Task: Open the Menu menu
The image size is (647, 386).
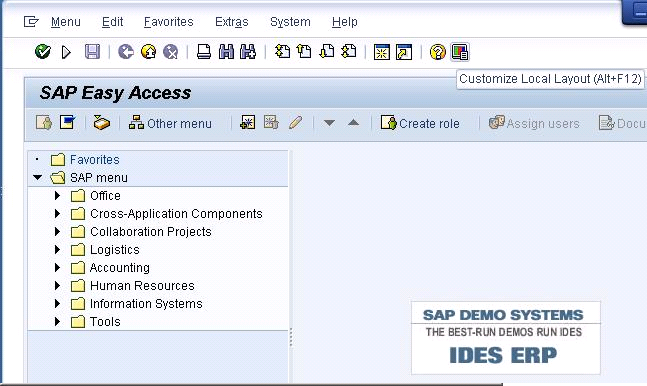Action: click(66, 22)
